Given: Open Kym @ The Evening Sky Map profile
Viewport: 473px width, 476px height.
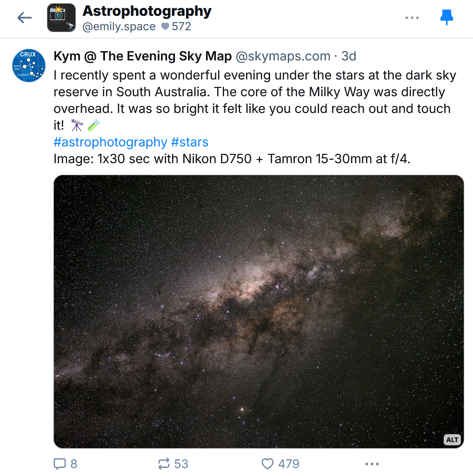Looking at the screenshot, I should [142, 56].
